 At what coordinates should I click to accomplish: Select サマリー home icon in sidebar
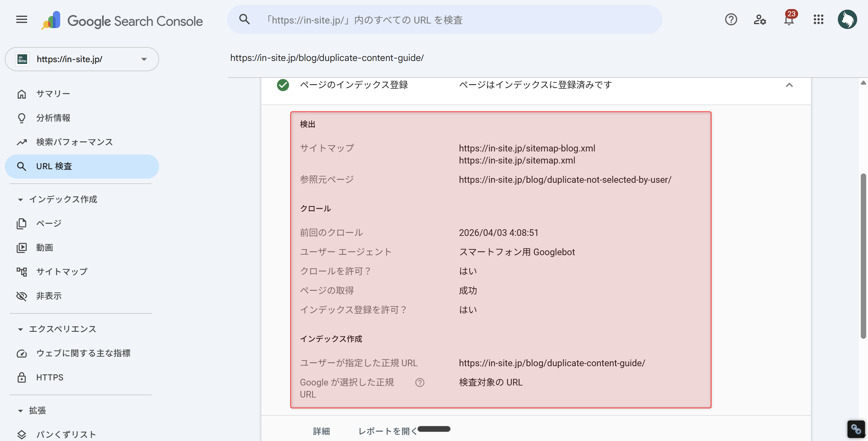tap(22, 94)
